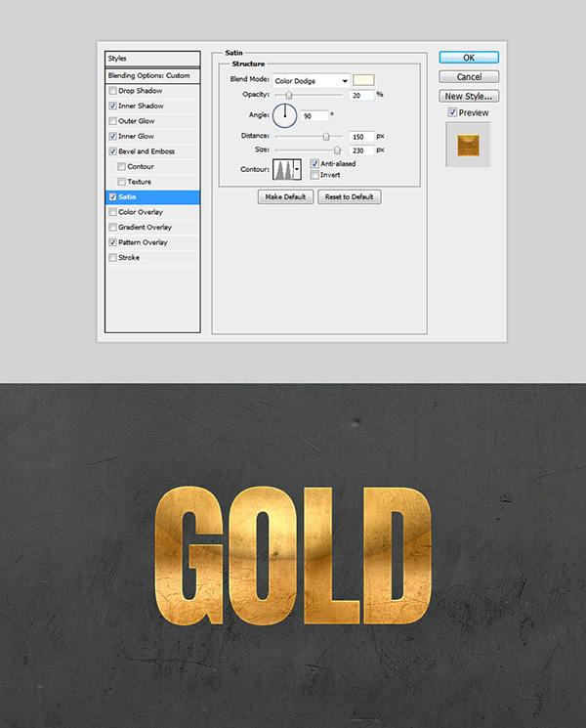Viewport: 586px width, 728px height.
Task: Click the Opacity slider handle
Action: 289,95
